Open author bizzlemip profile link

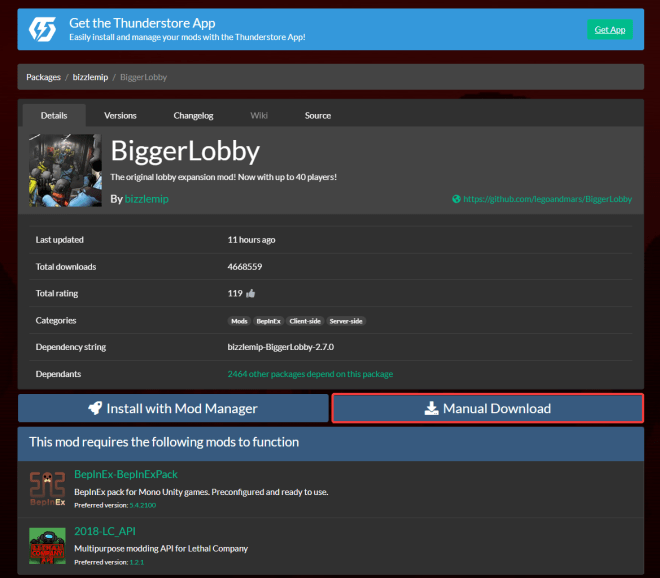(146, 199)
